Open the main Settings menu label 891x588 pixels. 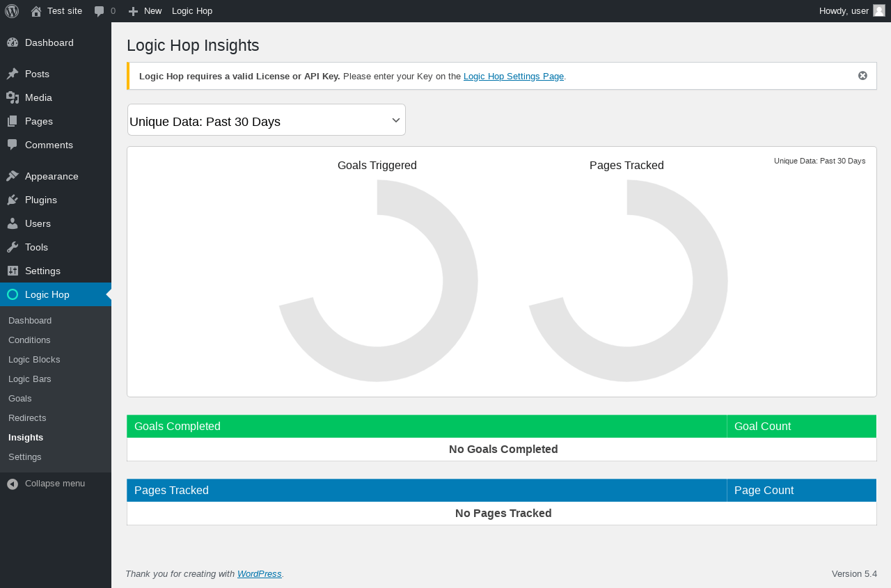pyautogui.click(x=42, y=271)
